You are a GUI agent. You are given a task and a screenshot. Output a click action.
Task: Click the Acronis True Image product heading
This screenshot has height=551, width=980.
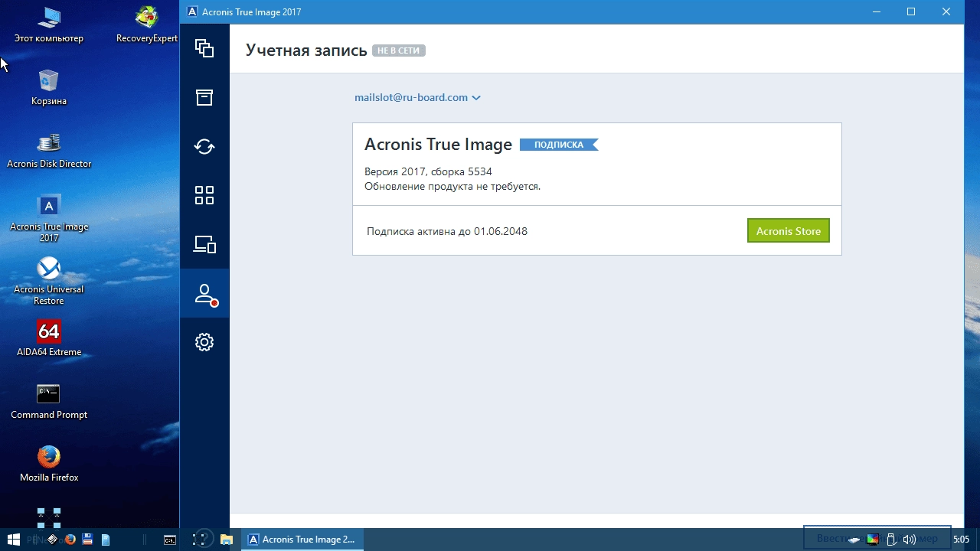coord(438,144)
